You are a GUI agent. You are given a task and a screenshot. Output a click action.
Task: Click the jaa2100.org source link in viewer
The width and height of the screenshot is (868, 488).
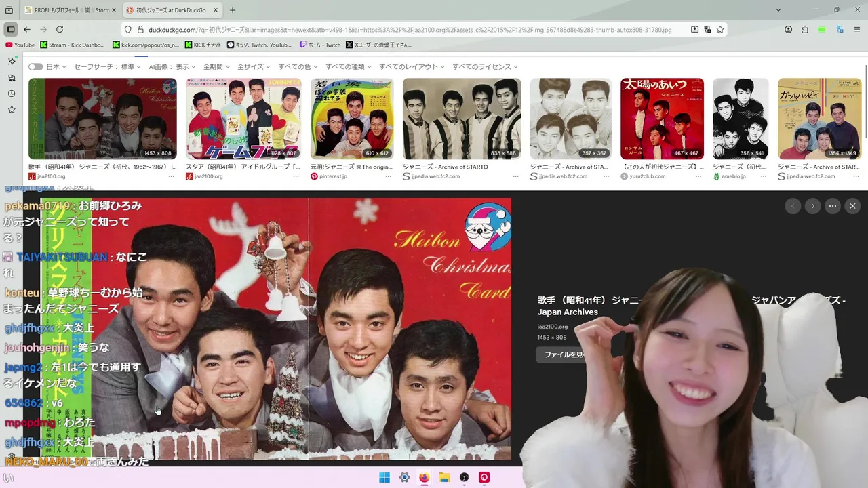point(553,327)
